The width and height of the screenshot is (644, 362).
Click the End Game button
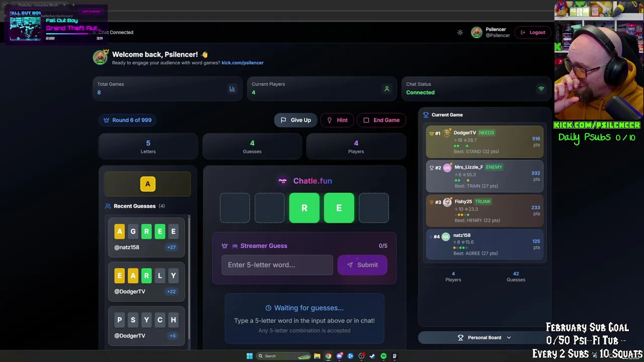click(381, 120)
